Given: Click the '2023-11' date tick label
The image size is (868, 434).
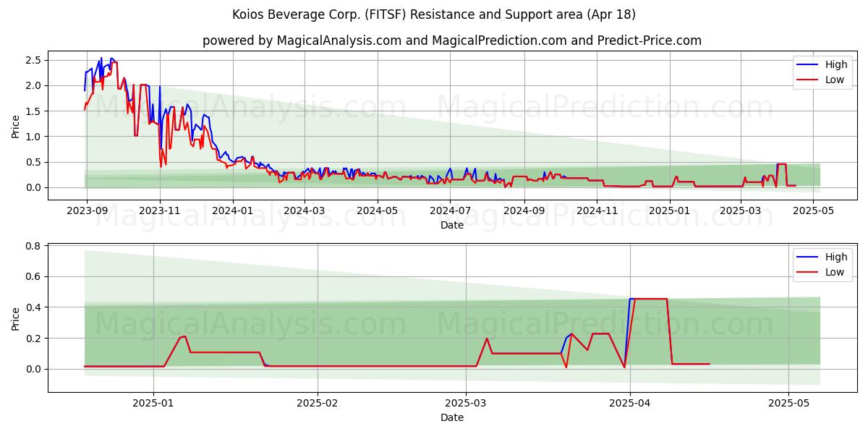Looking at the screenshot, I should click(160, 210).
